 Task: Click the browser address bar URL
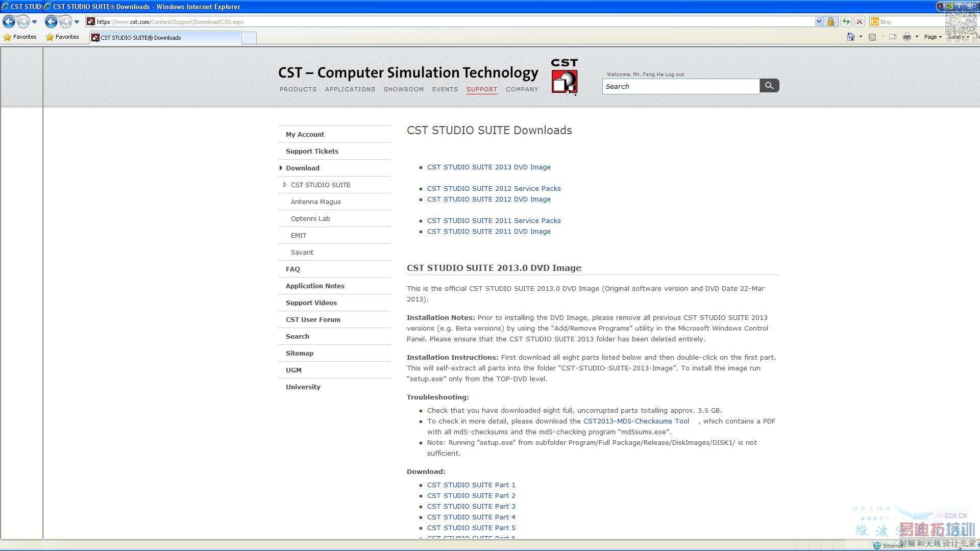170,22
